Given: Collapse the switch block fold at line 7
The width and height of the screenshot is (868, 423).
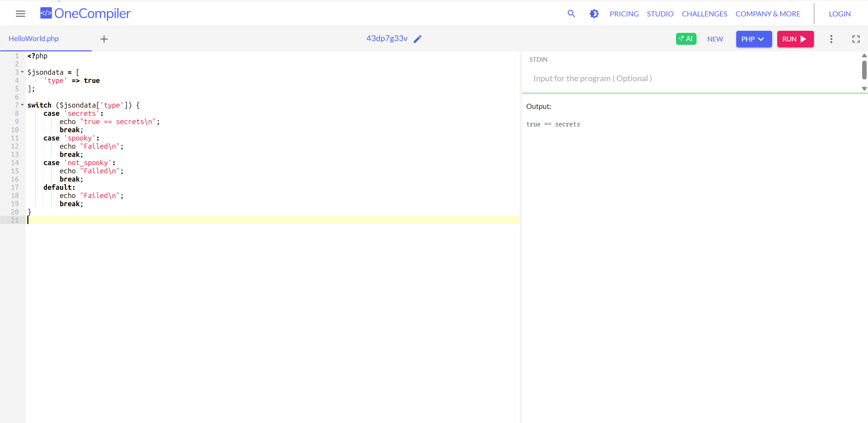Looking at the screenshot, I should (22, 105).
